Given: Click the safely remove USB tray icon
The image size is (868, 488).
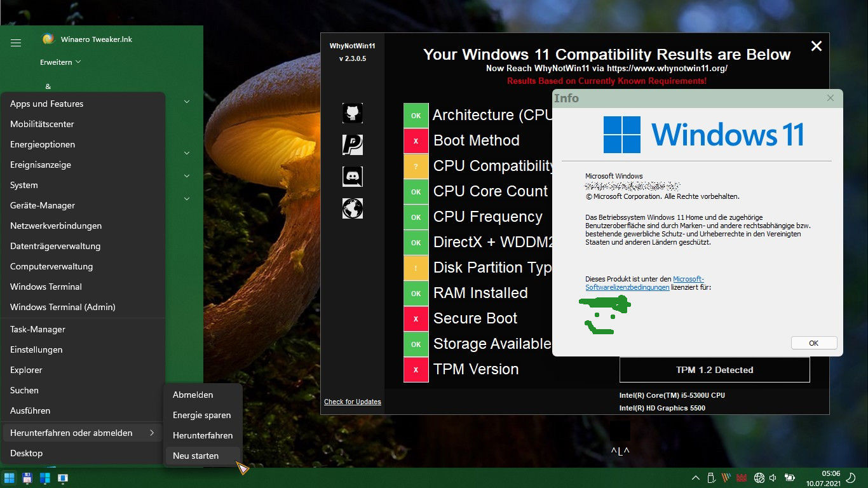Looking at the screenshot, I should pyautogui.click(x=711, y=478).
